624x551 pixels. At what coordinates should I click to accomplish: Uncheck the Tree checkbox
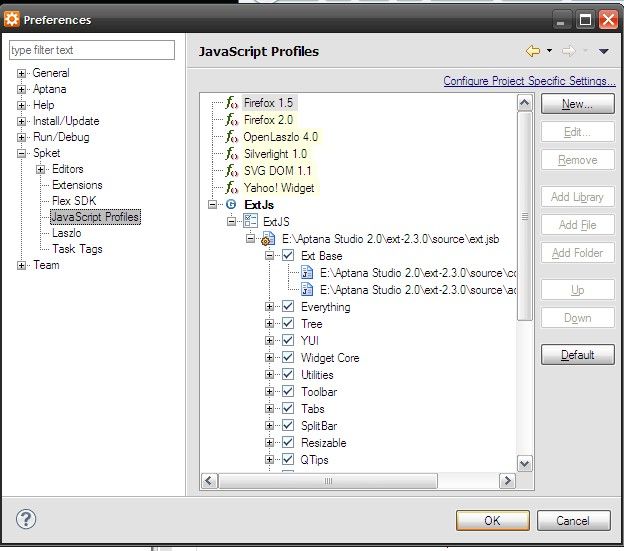click(288, 323)
